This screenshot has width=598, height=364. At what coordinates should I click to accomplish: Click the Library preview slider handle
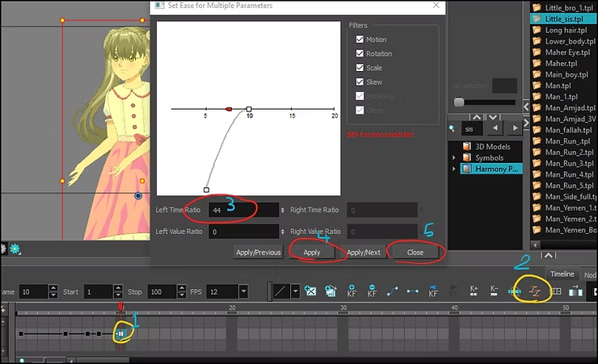(459, 102)
